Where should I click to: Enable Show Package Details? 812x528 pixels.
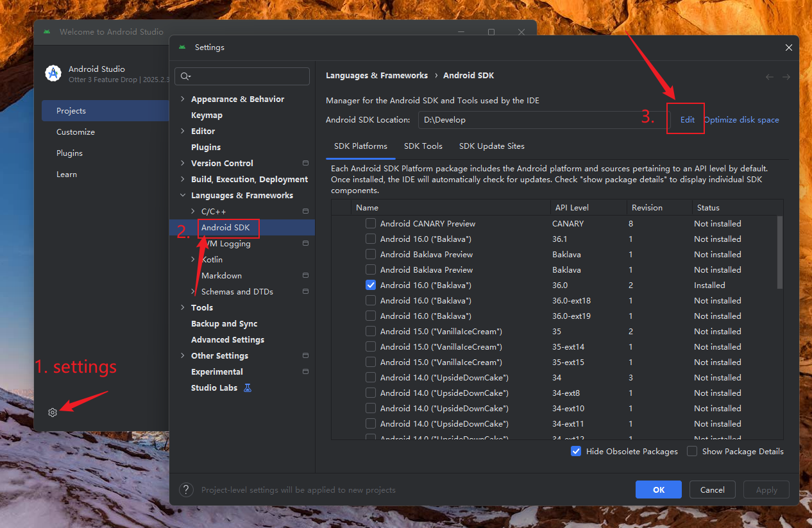(x=692, y=451)
